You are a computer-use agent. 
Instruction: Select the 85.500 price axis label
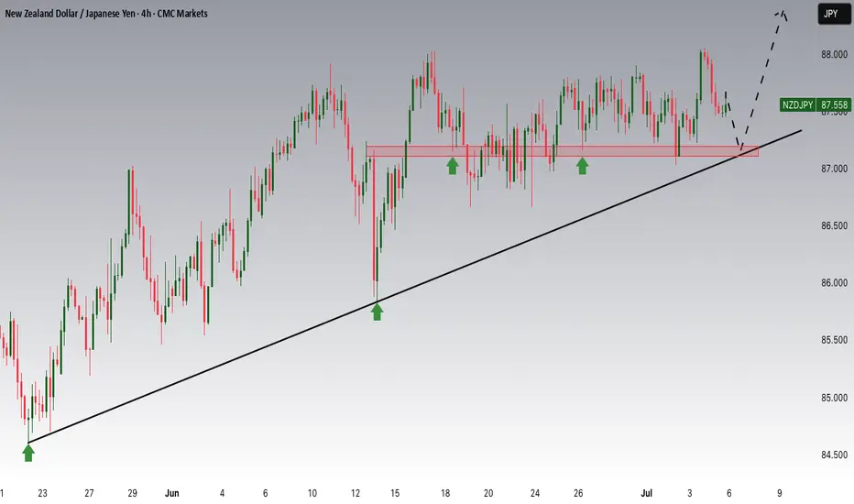[835, 340]
